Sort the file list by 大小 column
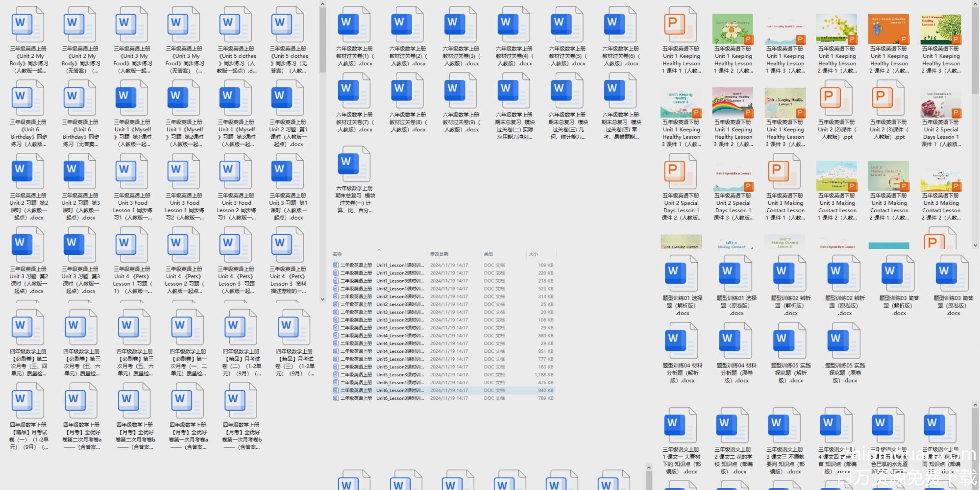 (533, 254)
